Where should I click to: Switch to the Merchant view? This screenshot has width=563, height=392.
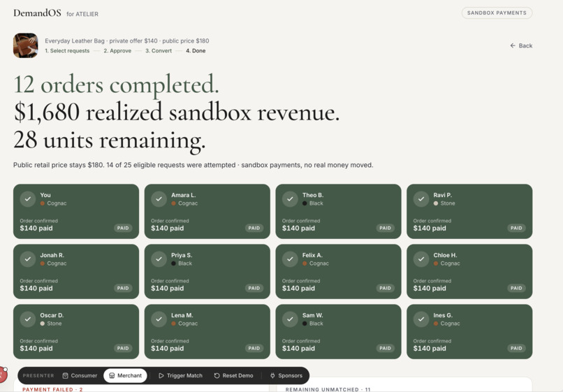coord(125,375)
